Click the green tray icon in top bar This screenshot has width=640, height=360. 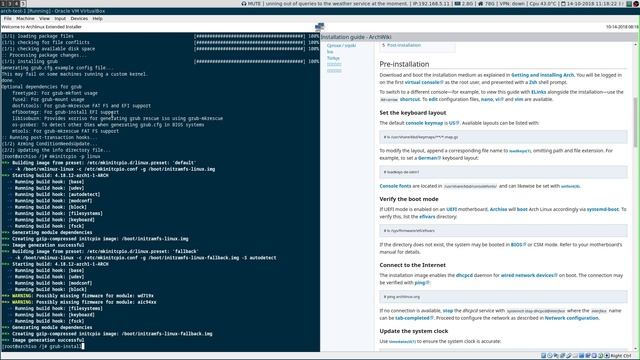[629, 4]
